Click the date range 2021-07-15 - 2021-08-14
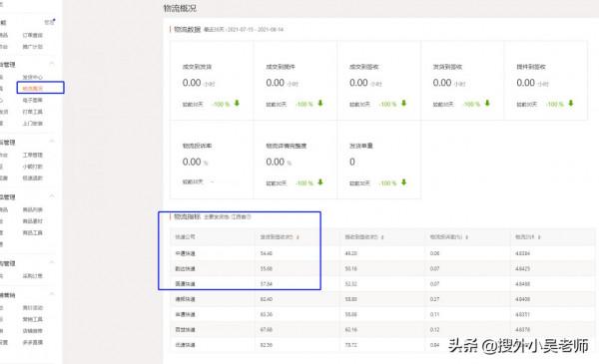Image resolution: width=599 pixels, height=364 pixels. click(x=256, y=29)
